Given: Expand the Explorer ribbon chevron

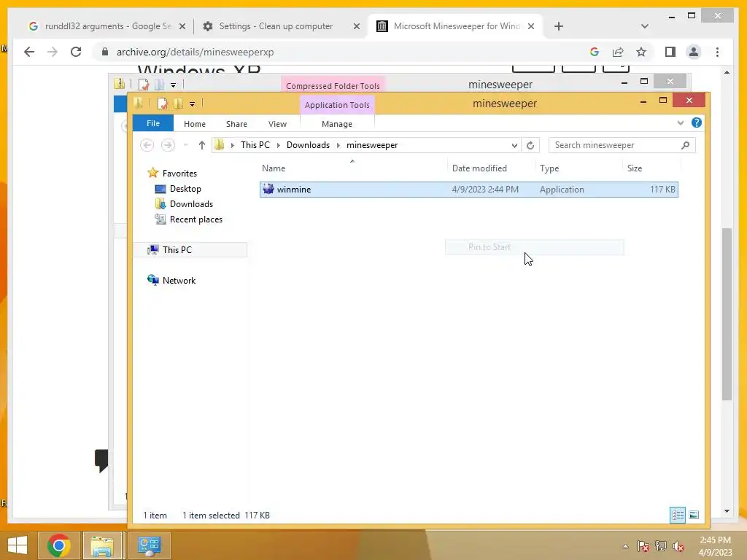Looking at the screenshot, I should 681,122.
